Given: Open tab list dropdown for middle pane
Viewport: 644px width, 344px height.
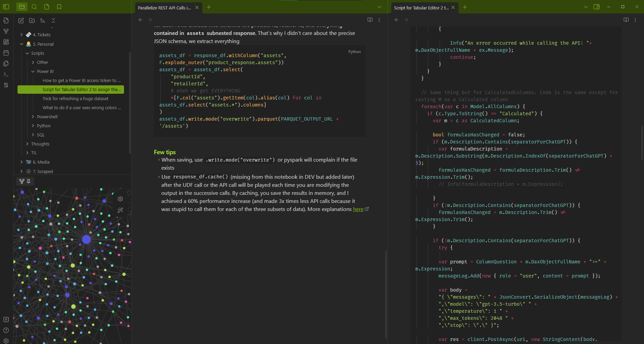Looking at the screenshot, I should click(x=379, y=7).
